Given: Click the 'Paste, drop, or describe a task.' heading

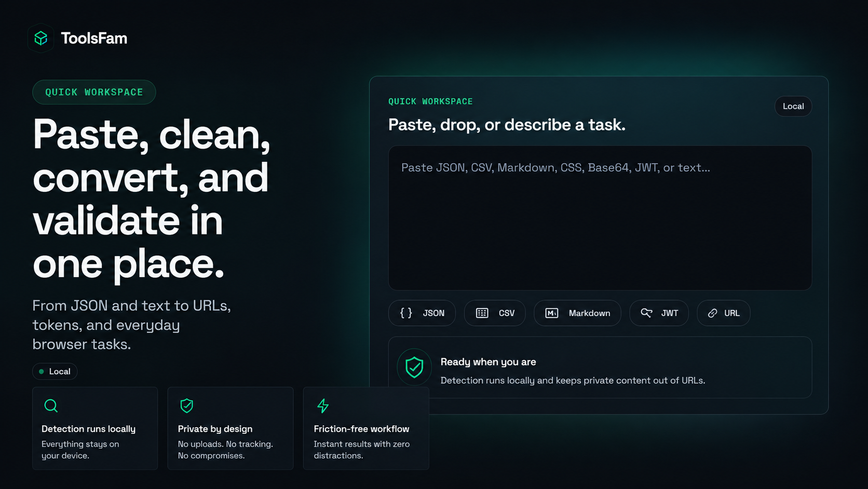Looking at the screenshot, I should 507,125.
